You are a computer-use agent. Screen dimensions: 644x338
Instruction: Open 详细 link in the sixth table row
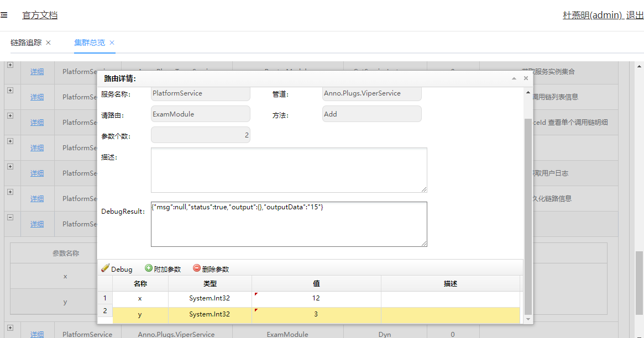(x=37, y=199)
